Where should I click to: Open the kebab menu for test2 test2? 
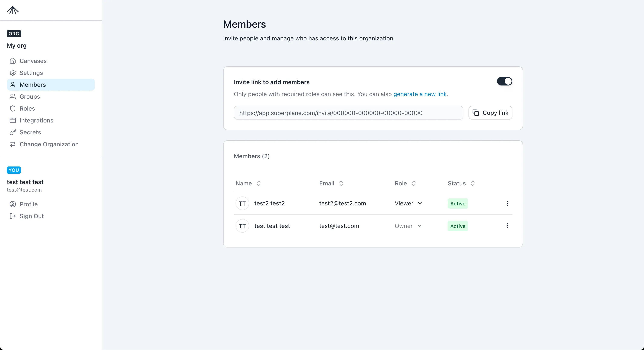(x=507, y=203)
